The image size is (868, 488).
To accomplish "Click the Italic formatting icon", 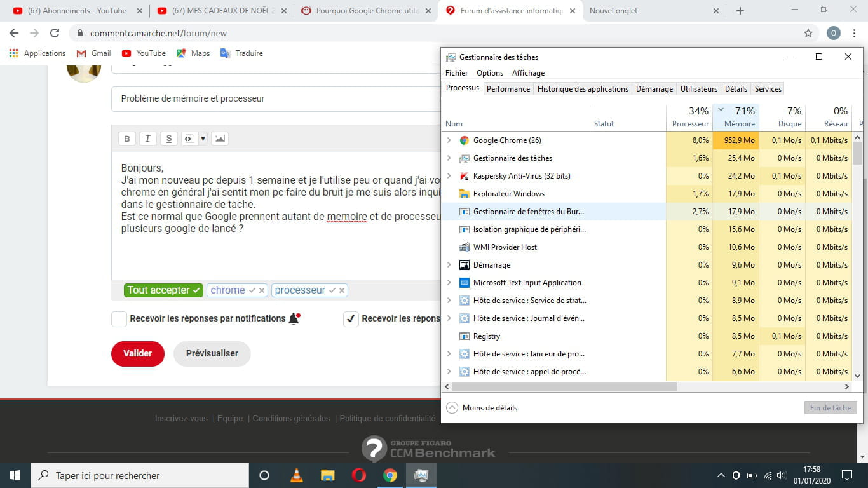I will pyautogui.click(x=147, y=139).
